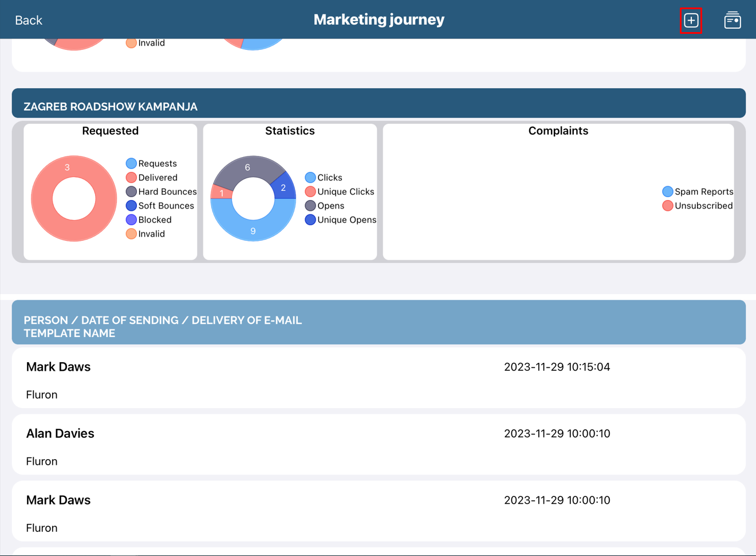This screenshot has width=756, height=556.
Task: Open Mark Daws entry sent at 10:15:04
Action: pyautogui.click(x=378, y=378)
